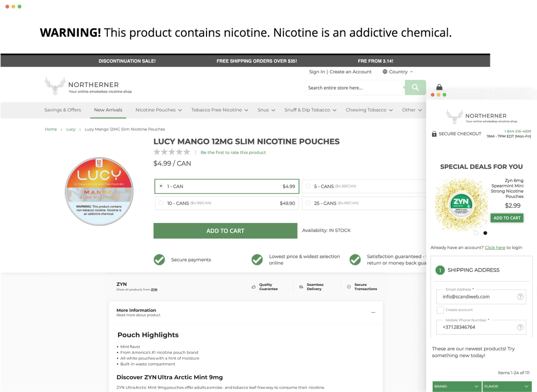This screenshot has width=537, height=392.
Task: Expand the Tobacco Free Nicotine menu
Action: click(x=220, y=110)
